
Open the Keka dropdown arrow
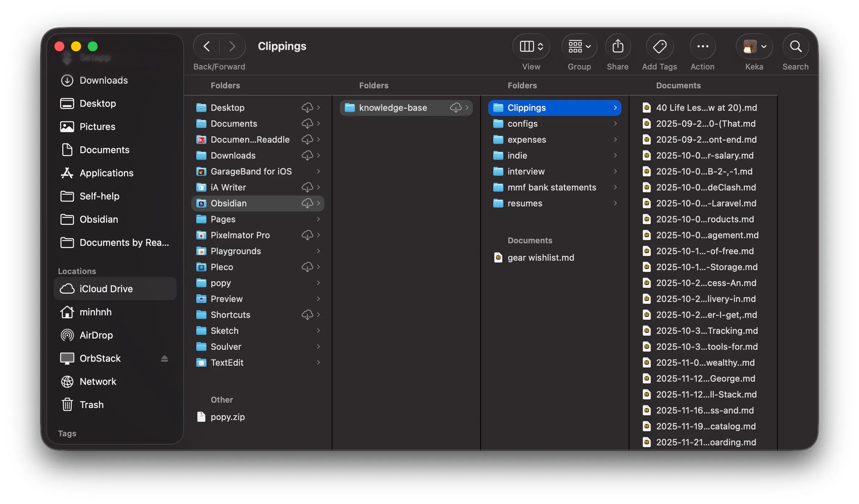point(764,46)
